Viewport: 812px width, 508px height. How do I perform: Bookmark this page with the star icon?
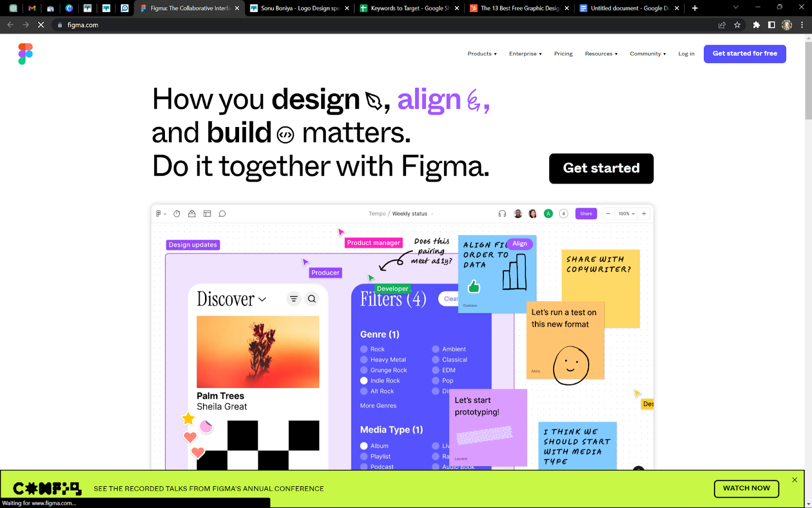(737, 25)
